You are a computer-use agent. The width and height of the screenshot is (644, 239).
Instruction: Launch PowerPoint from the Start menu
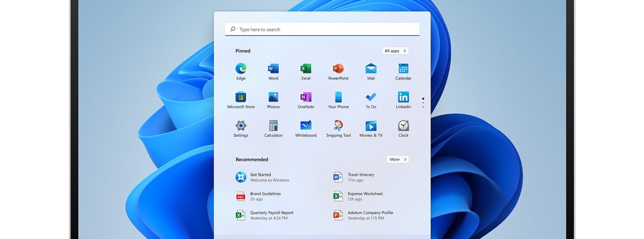point(338,71)
